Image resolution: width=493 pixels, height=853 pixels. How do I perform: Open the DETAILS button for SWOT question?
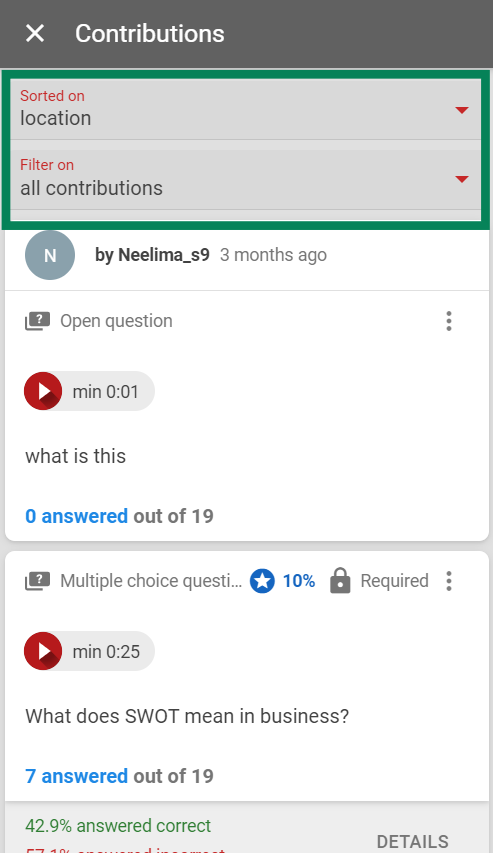coord(412,842)
